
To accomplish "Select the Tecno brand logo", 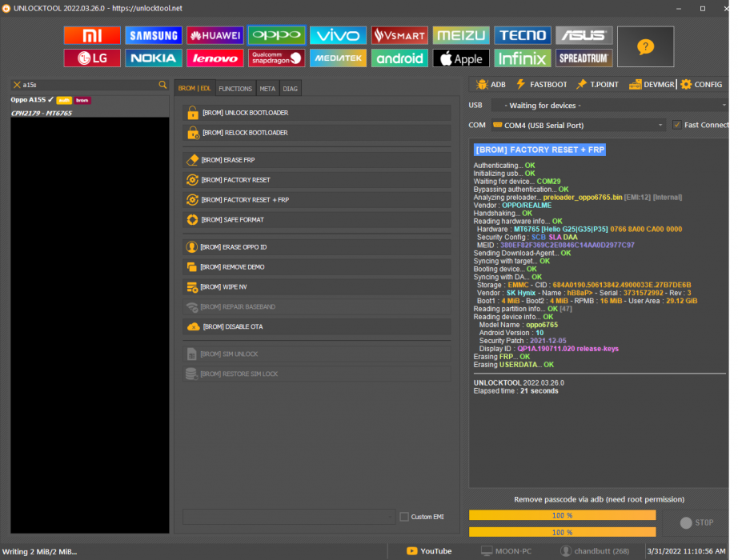I will click(x=523, y=35).
